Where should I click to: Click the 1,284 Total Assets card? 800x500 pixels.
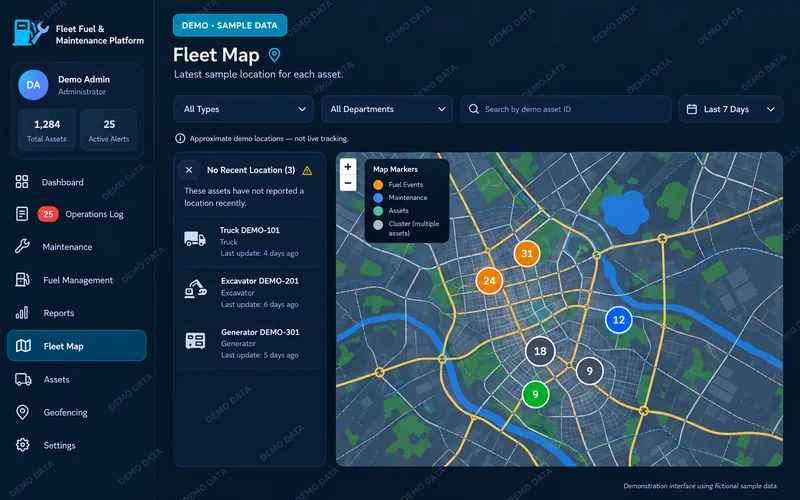coord(47,130)
